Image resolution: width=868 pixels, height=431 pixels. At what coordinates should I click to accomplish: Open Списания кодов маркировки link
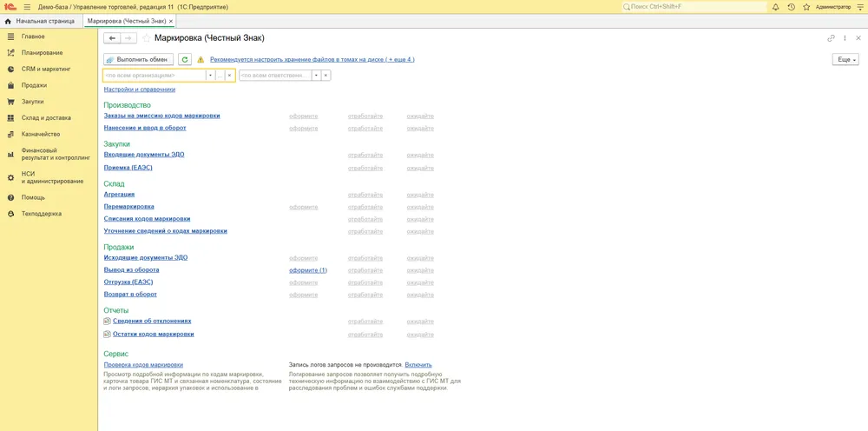[x=148, y=219]
